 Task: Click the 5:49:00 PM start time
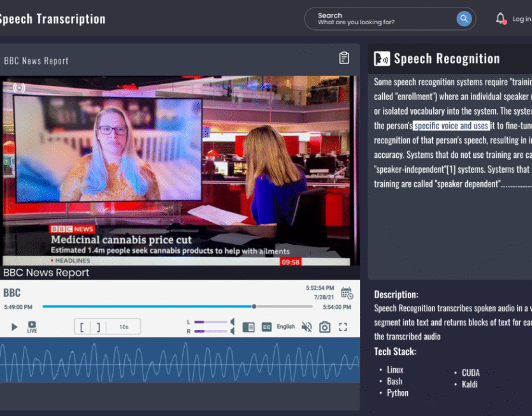(18, 307)
